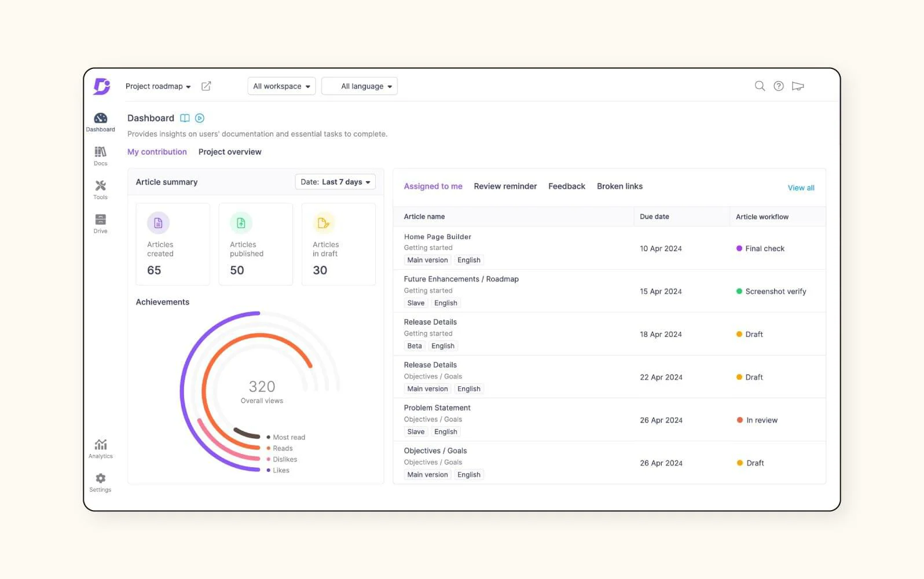This screenshot has width=924, height=579.
Task: Click the Articles in draft card showing 30
Action: [x=338, y=244]
